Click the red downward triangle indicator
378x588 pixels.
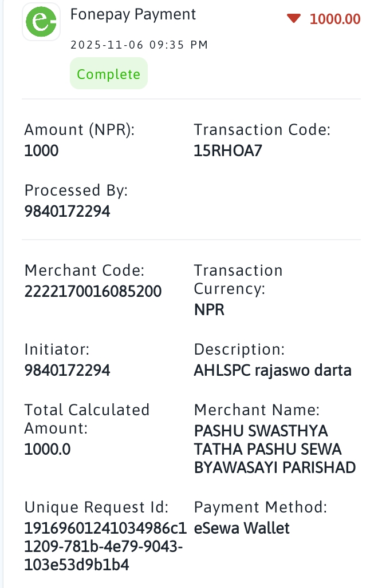click(294, 18)
